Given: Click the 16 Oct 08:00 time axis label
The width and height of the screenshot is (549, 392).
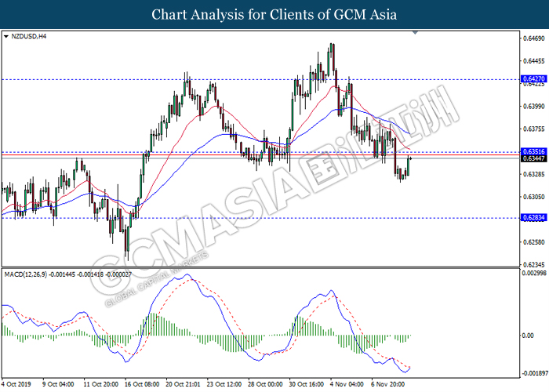Looking at the screenshot, I should [142, 384].
